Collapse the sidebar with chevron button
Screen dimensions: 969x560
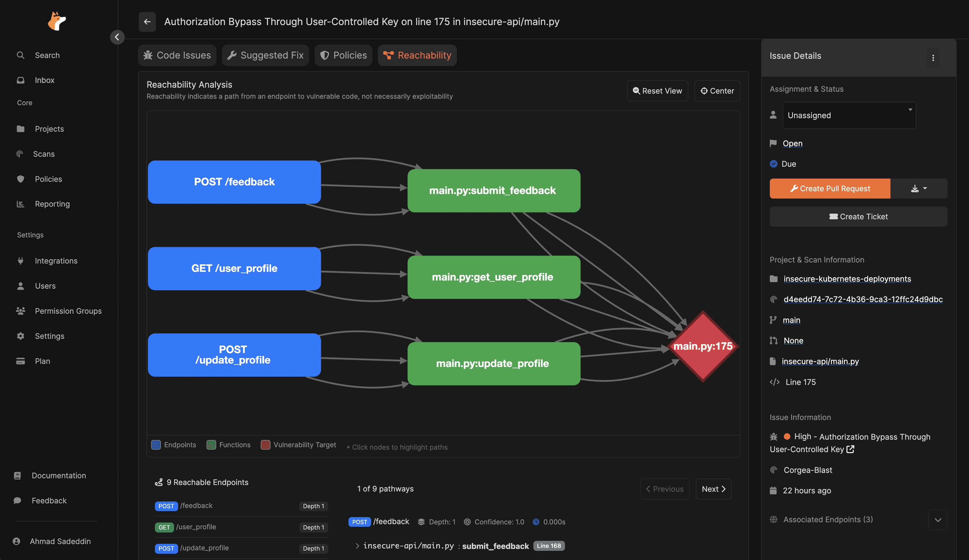117,37
